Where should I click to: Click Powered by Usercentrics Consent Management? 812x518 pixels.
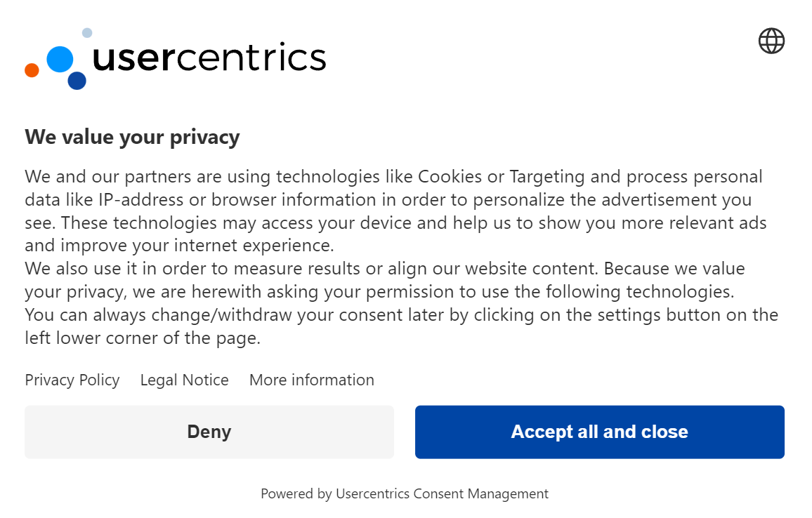(x=405, y=493)
